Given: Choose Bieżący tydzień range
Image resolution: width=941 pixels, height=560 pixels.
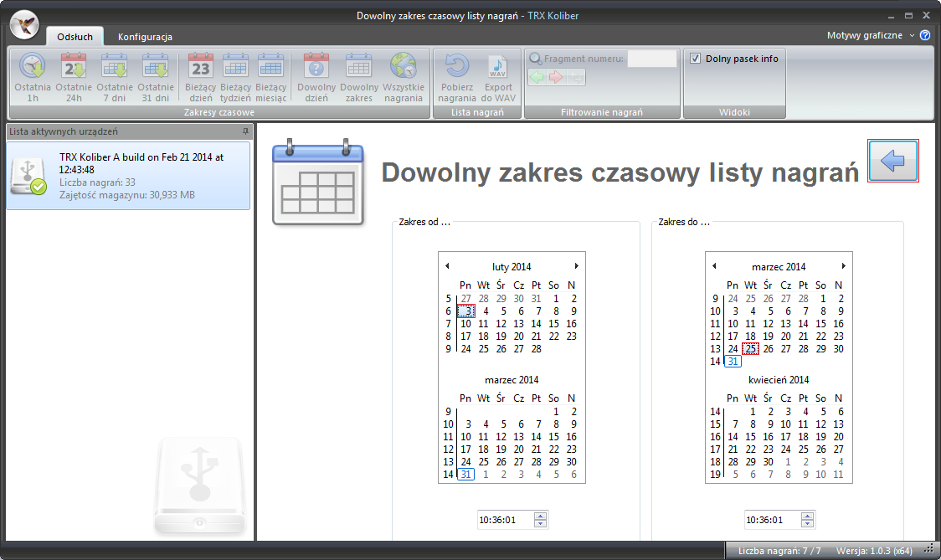Looking at the screenshot, I should [x=235, y=77].
